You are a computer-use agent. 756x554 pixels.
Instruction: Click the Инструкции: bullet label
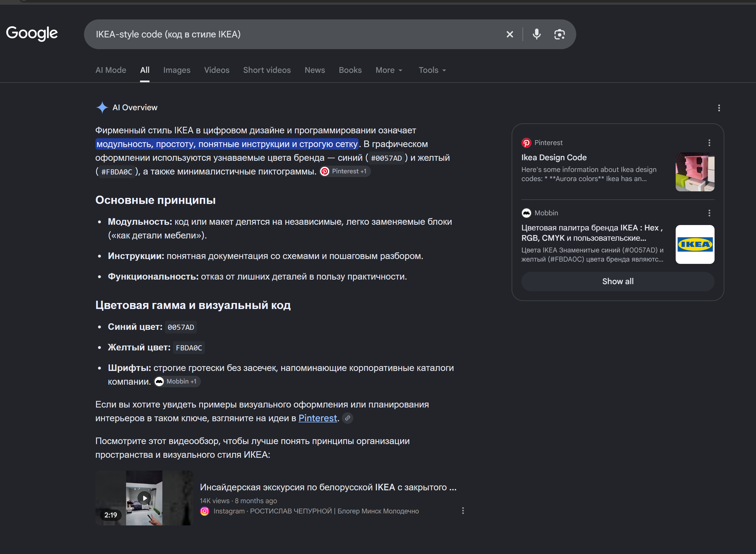pos(136,256)
